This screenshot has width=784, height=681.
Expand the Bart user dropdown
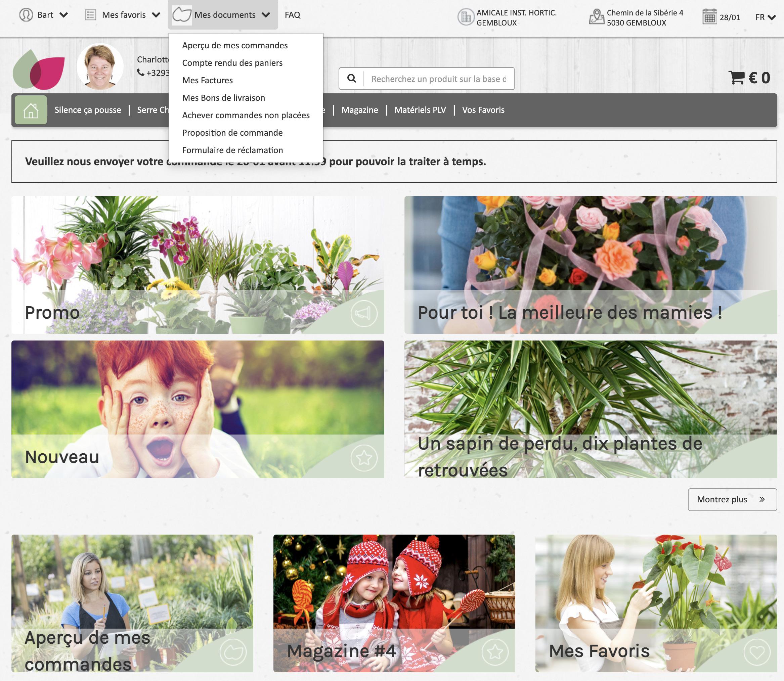(x=44, y=15)
